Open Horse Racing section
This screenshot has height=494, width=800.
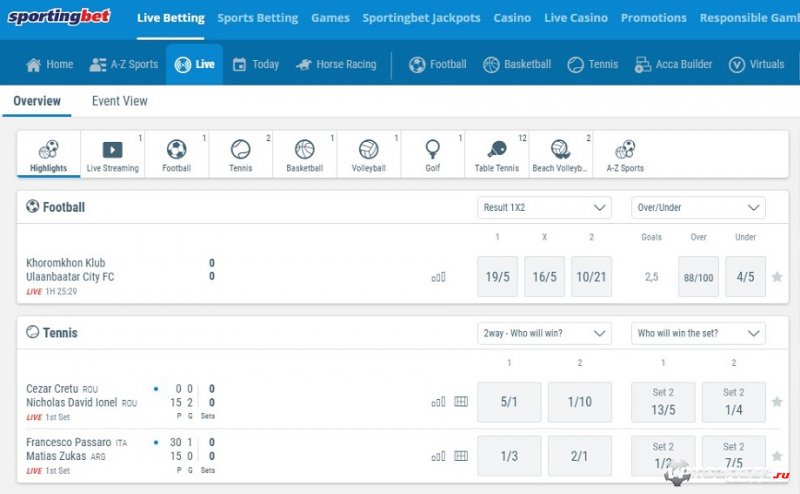tap(336, 64)
